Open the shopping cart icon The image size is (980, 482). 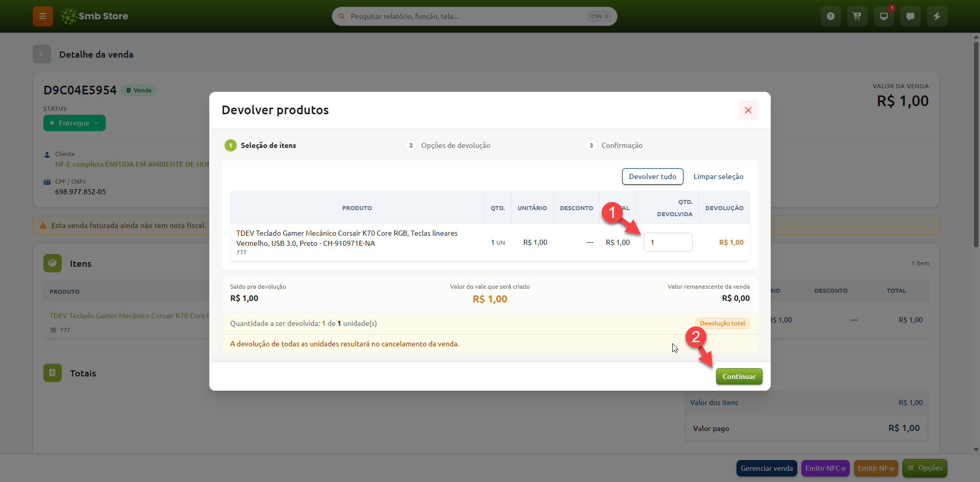[x=857, y=16]
